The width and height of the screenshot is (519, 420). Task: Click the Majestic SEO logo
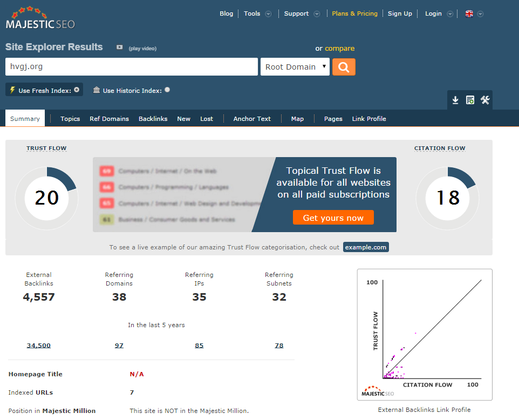point(40,18)
